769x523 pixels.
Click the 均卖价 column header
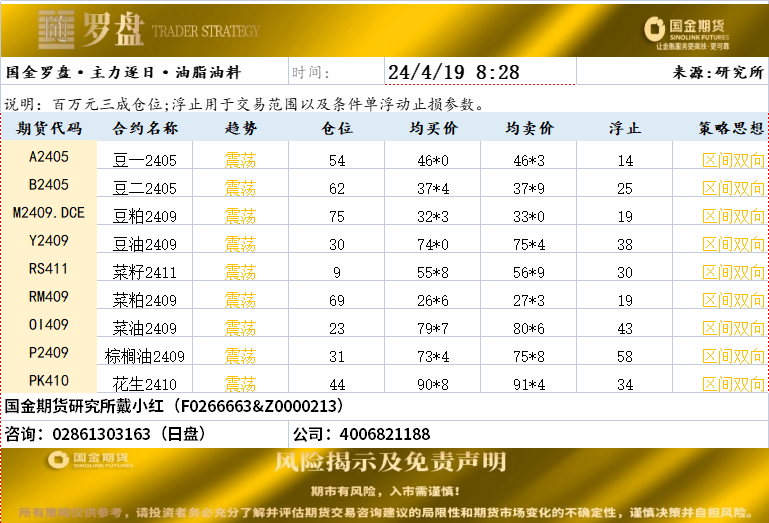pos(529,128)
